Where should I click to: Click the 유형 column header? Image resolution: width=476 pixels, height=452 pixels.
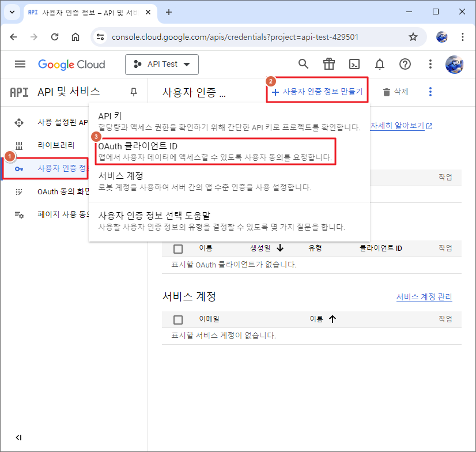(x=315, y=248)
